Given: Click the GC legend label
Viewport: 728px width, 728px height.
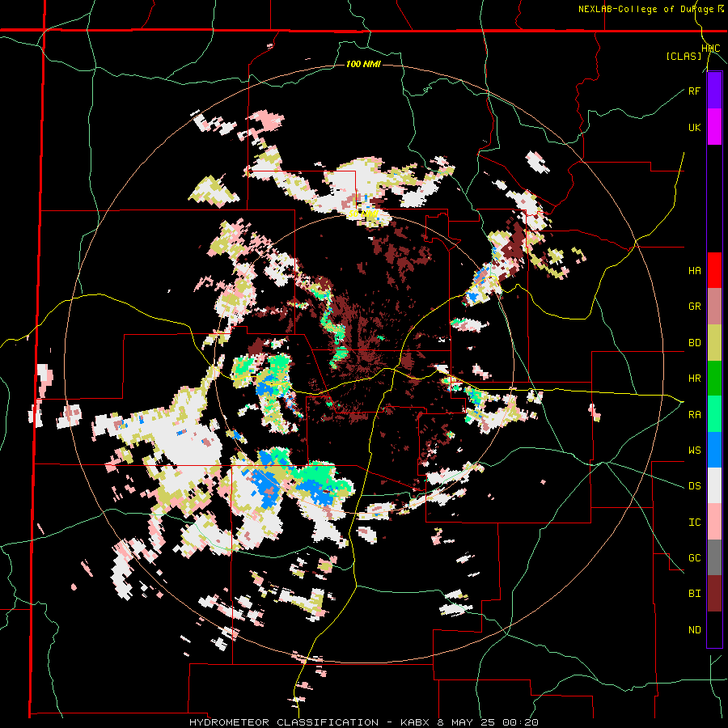Looking at the screenshot, I should coord(694,558).
